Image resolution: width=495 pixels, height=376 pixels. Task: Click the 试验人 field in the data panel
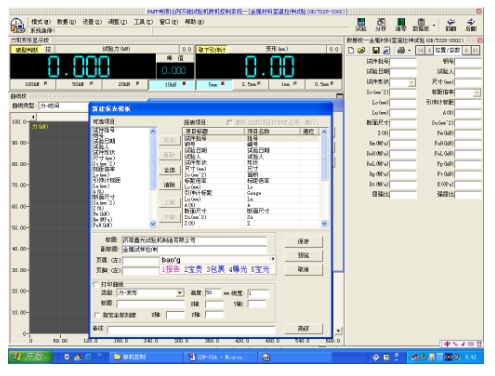point(468,72)
